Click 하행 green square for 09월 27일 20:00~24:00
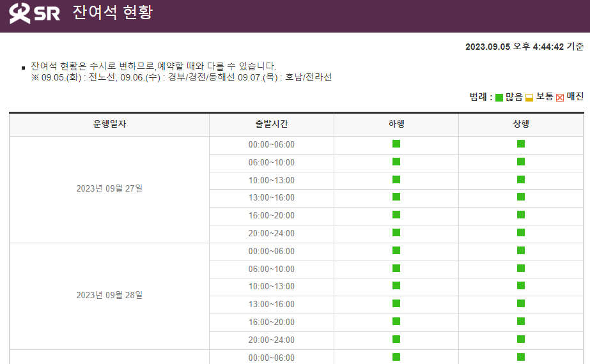Screen dimensions: 590x364 click(x=396, y=232)
